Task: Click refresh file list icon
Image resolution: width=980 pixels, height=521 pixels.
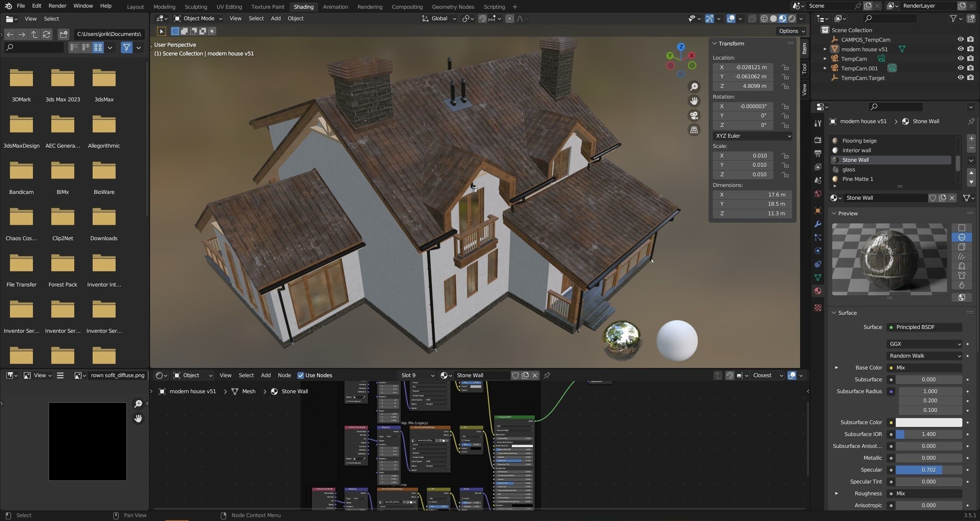Action: (x=47, y=34)
